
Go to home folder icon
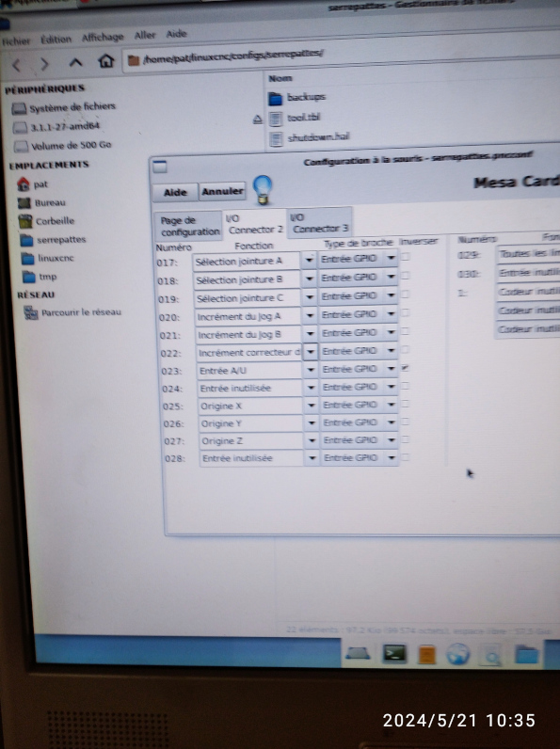pyautogui.click(x=106, y=61)
